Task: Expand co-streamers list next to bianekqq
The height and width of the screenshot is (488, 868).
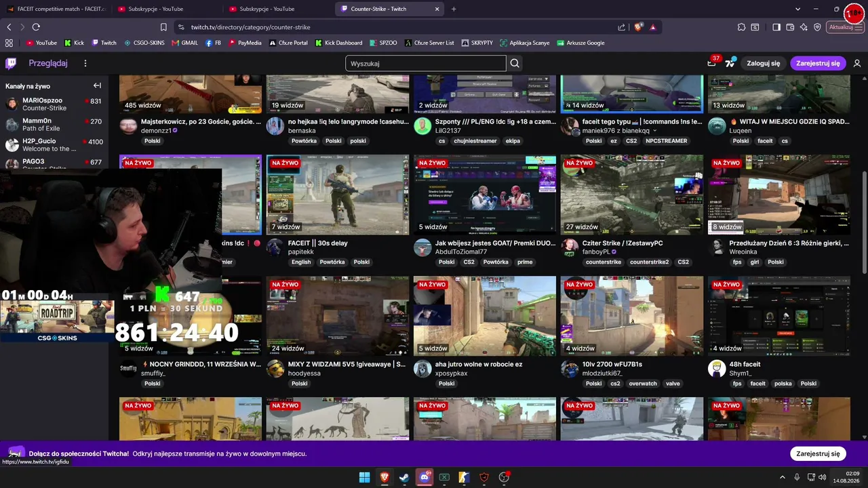Action: coord(654,131)
